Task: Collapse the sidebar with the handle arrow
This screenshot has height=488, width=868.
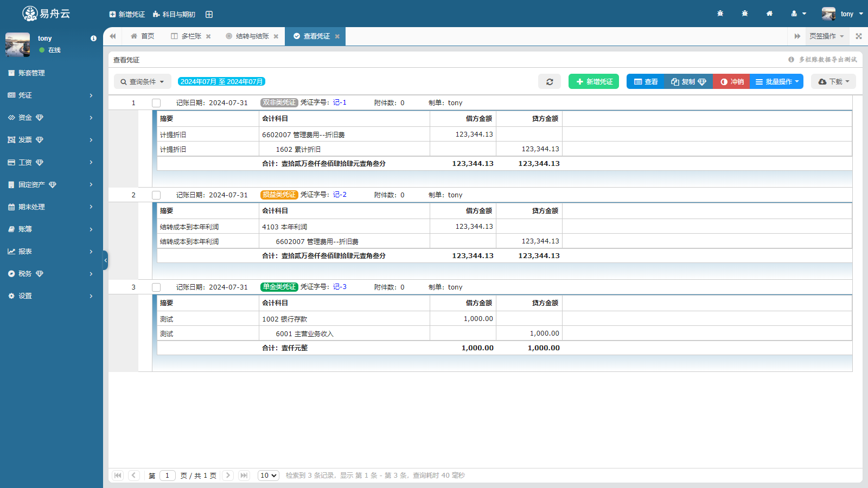Action: coord(105,260)
